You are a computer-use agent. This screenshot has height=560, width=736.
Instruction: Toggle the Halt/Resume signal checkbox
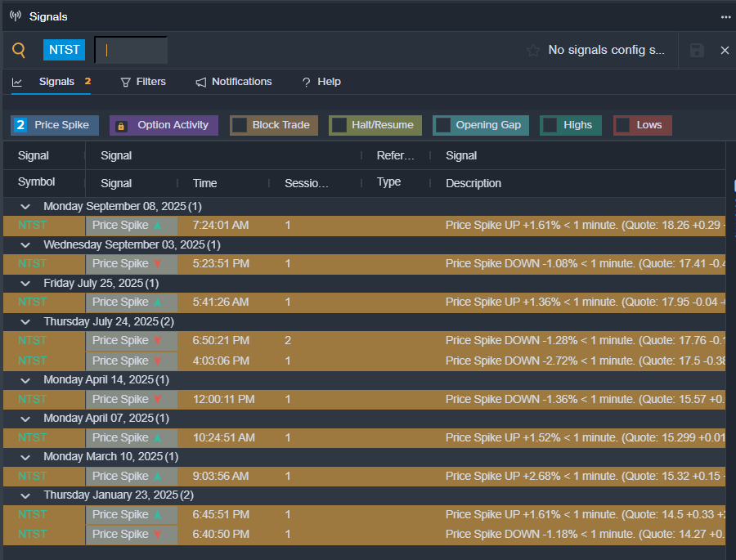point(339,125)
